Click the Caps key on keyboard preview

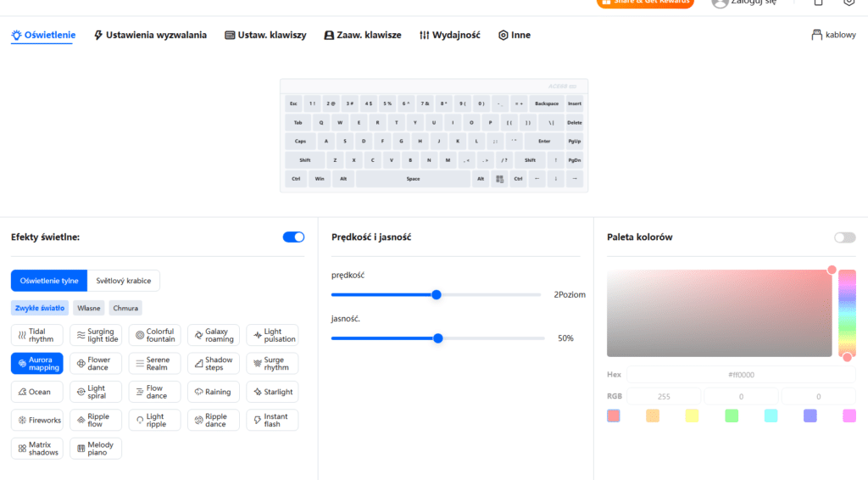click(300, 141)
